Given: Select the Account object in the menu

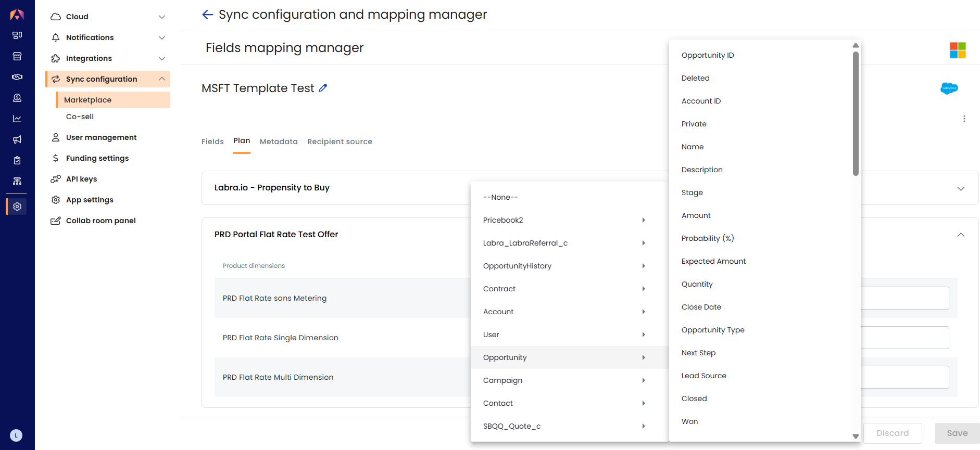Looking at the screenshot, I should [x=570, y=312].
